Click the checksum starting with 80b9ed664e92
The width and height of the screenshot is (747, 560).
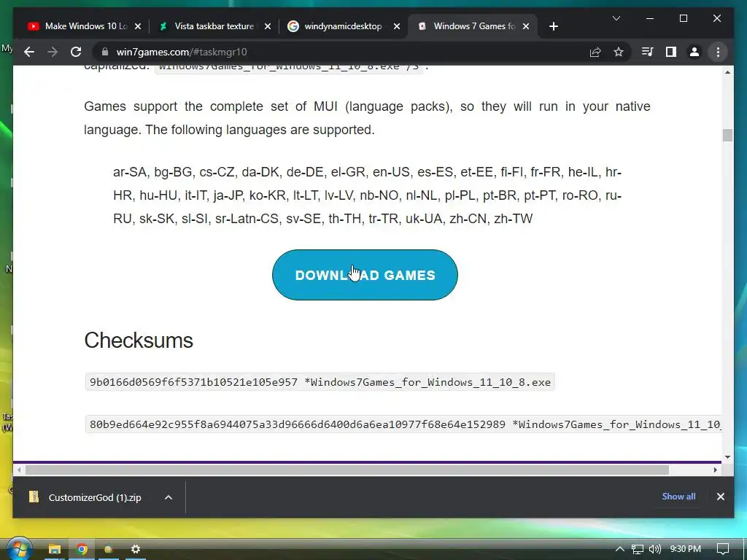coord(403,424)
